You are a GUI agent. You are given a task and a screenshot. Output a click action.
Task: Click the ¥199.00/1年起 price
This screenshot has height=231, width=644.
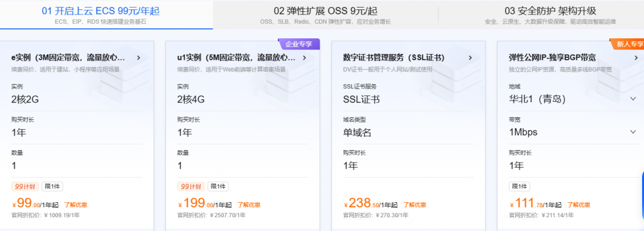point(205,203)
